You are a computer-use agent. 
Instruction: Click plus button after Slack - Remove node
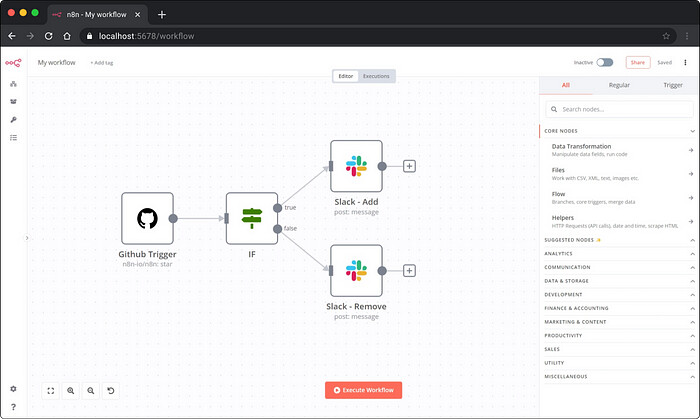[409, 270]
